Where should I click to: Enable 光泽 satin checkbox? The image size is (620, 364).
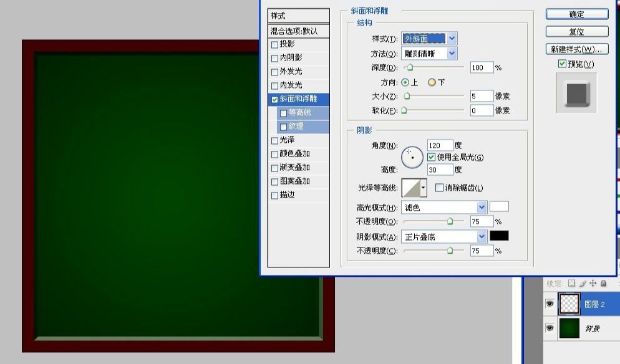tap(274, 141)
